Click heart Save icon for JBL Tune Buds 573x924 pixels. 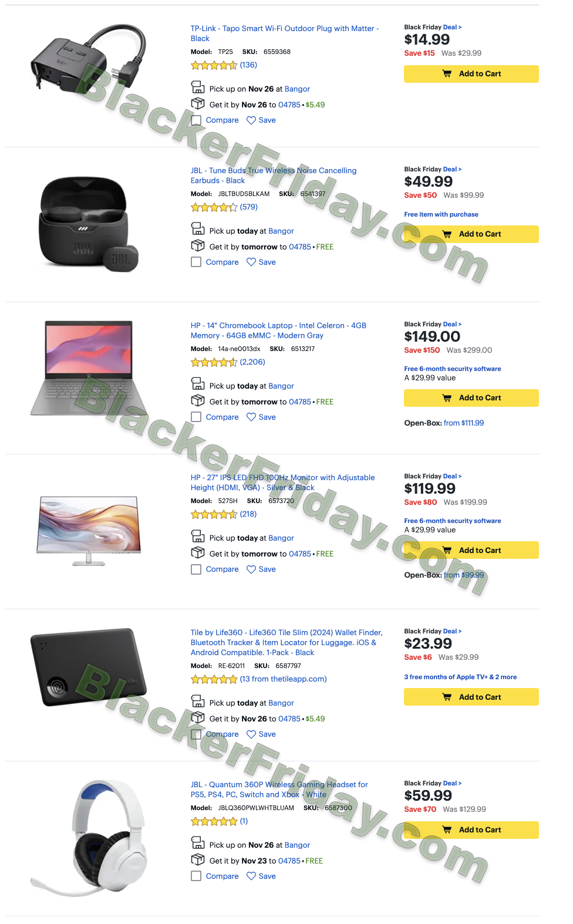coord(251,262)
